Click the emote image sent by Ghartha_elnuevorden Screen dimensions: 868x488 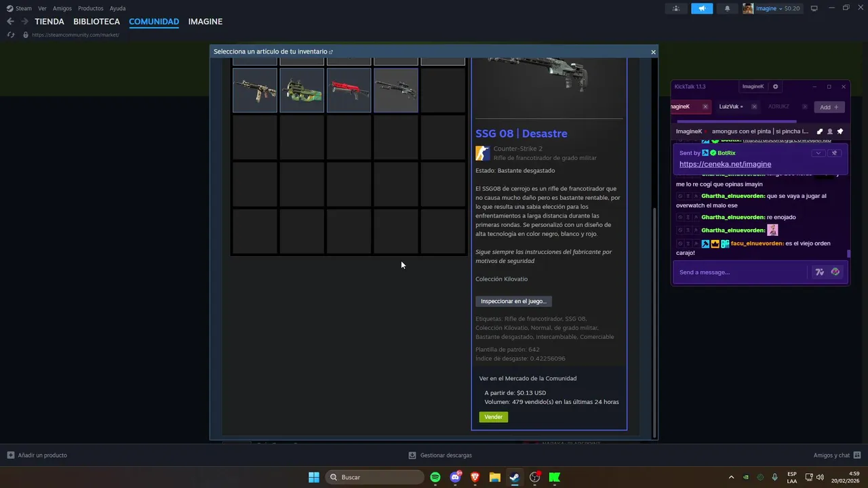click(x=772, y=230)
